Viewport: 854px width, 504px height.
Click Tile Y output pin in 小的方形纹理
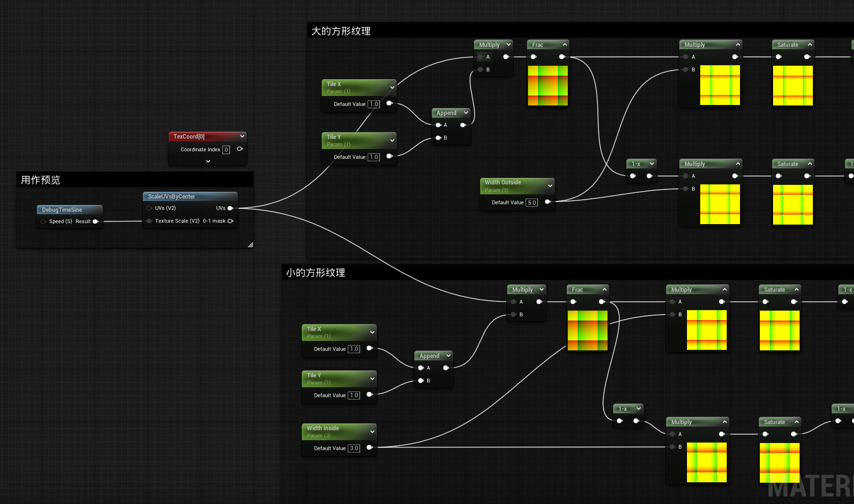pos(370,394)
